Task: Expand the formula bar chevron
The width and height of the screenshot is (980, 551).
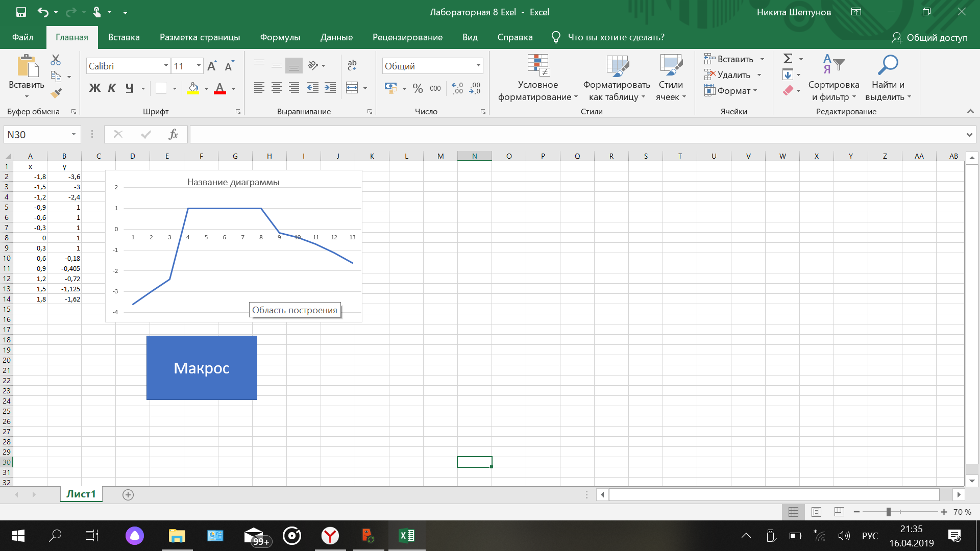Action: click(x=969, y=135)
